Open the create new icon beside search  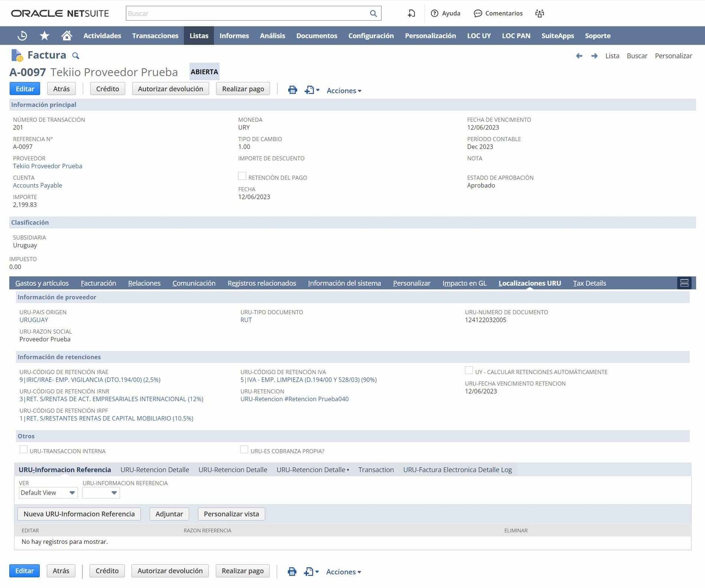point(411,14)
